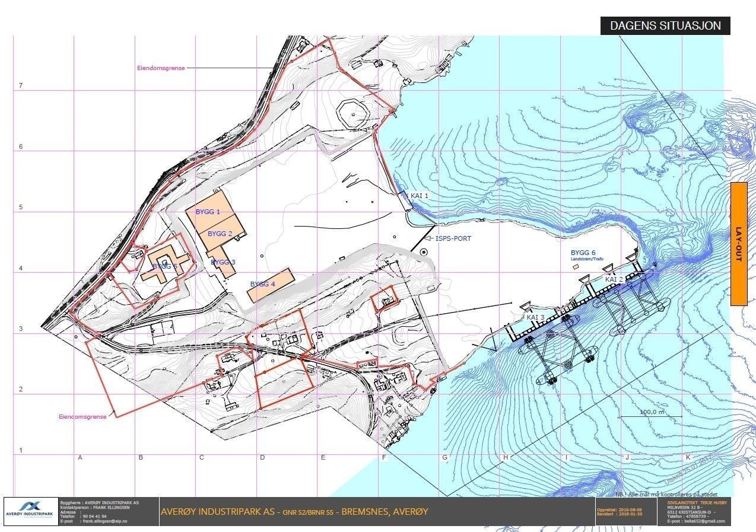Click the 100,0 m scale bar label
Screen dimensions: 756x532
click(652, 412)
